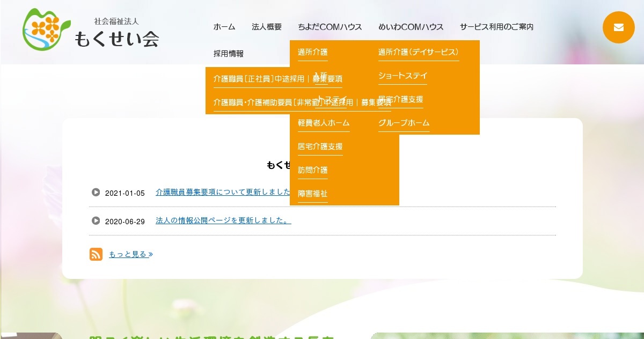Viewport: 644px width, 339px height.
Task: Select 障害福祉 from the dropdown
Action: click(x=312, y=194)
